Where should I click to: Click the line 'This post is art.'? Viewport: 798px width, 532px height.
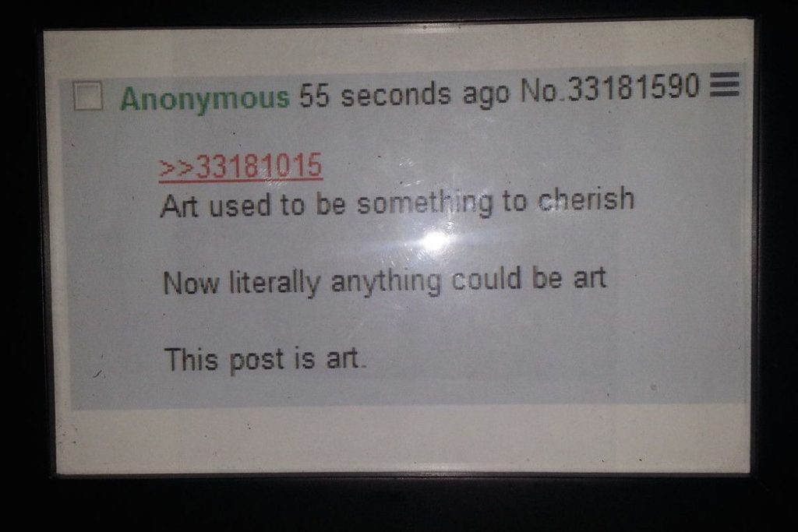(265, 359)
